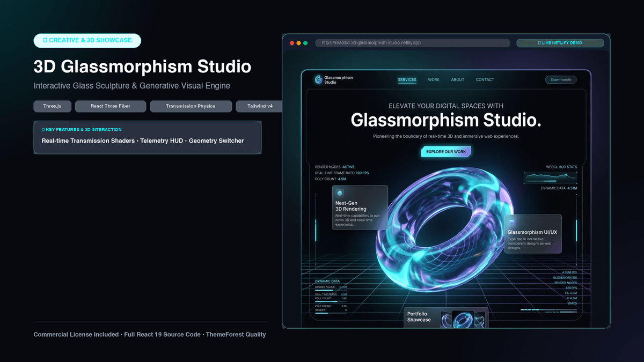Click the 'DYNAMIC DATA: 4.51M' readout

tap(559, 188)
